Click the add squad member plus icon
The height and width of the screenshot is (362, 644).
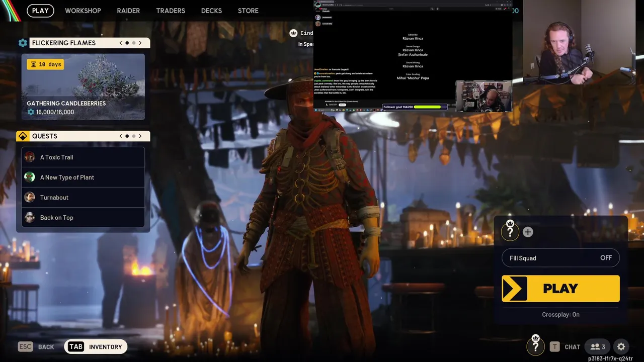click(528, 232)
